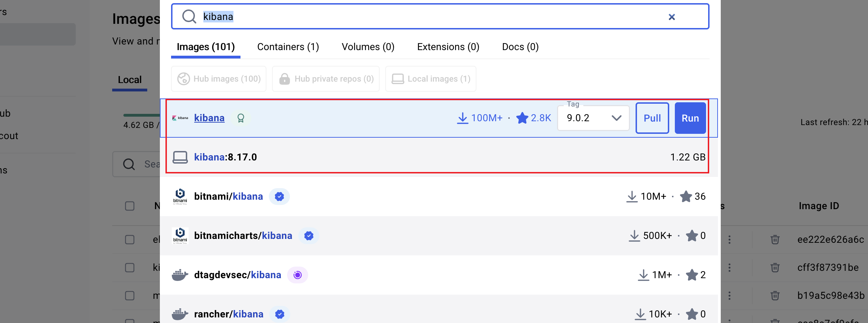The image size is (868, 323).
Task: Click the laptop icon beside kibana:8.17.0
Action: (x=180, y=157)
